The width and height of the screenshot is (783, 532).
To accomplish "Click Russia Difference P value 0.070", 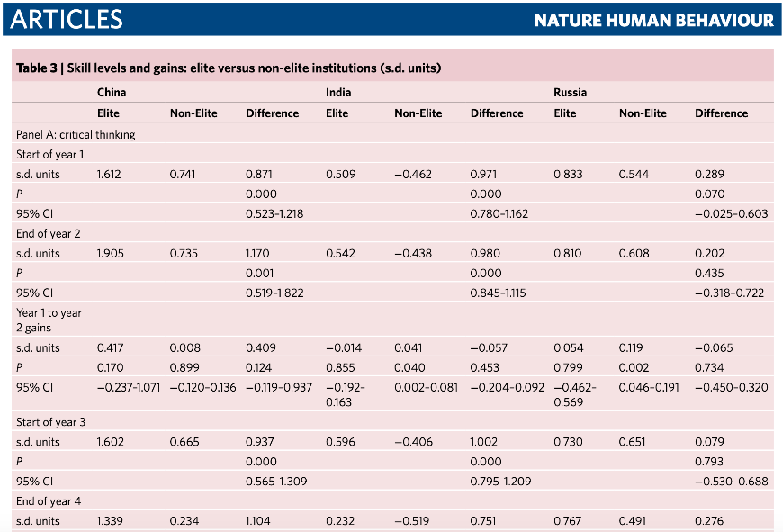I will pyautogui.click(x=709, y=194).
